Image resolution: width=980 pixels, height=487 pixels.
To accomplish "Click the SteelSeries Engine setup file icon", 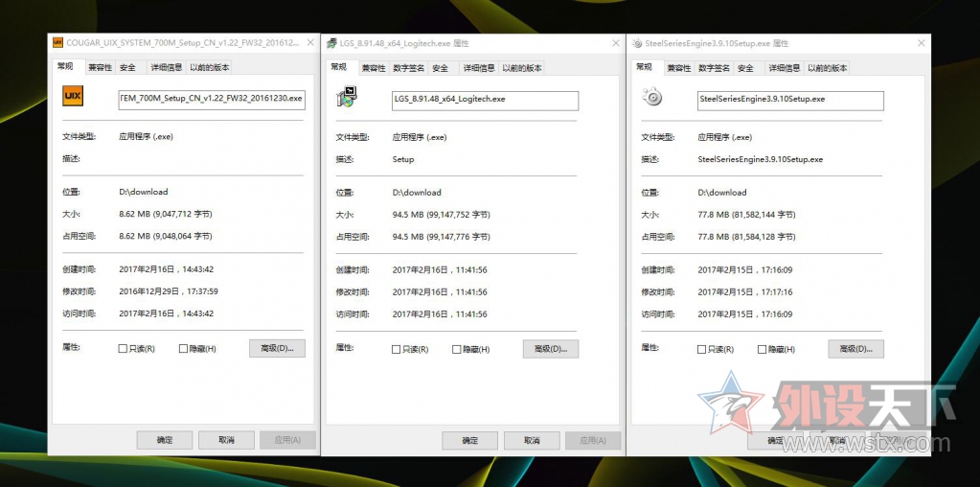I will [652, 97].
